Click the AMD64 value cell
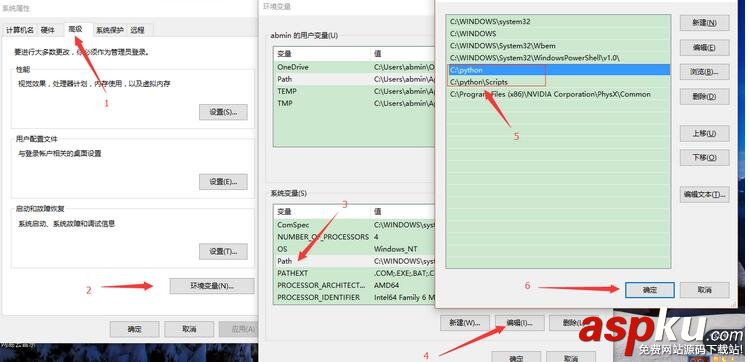 pyautogui.click(x=385, y=285)
